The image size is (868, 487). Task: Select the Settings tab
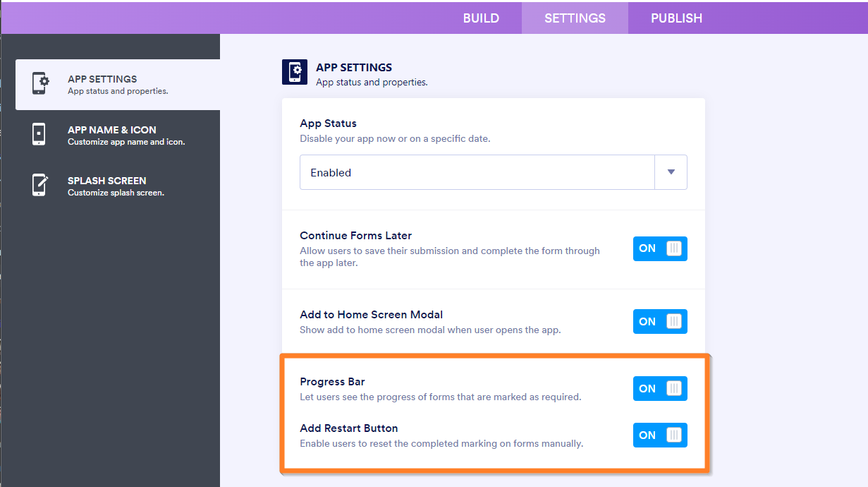[x=575, y=18]
